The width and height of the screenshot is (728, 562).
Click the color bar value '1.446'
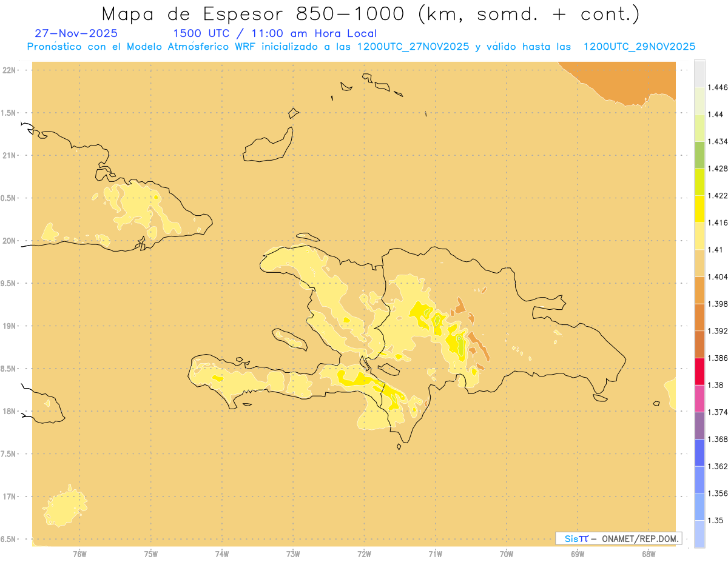(x=718, y=87)
